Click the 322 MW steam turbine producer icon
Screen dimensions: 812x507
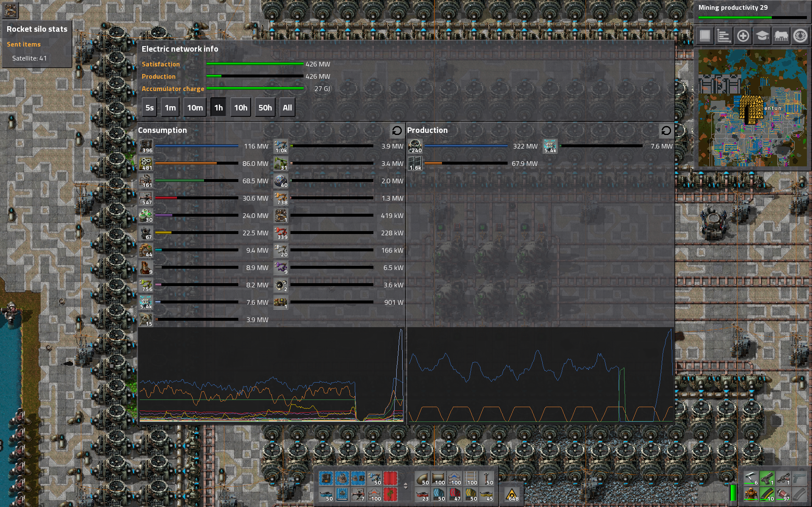coord(415,146)
